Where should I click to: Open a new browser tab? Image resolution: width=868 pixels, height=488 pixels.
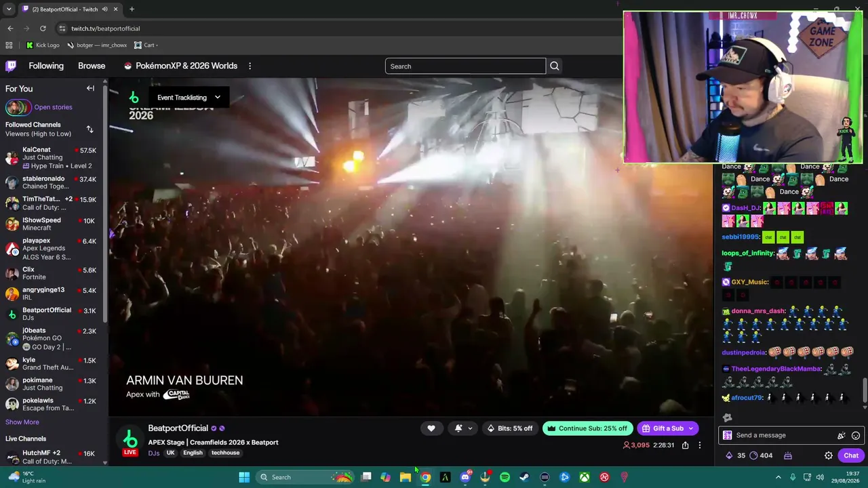[x=132, y=9]
